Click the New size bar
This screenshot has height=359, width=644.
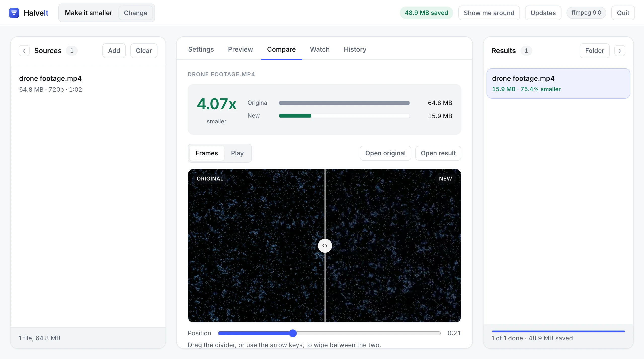[344, 116]
